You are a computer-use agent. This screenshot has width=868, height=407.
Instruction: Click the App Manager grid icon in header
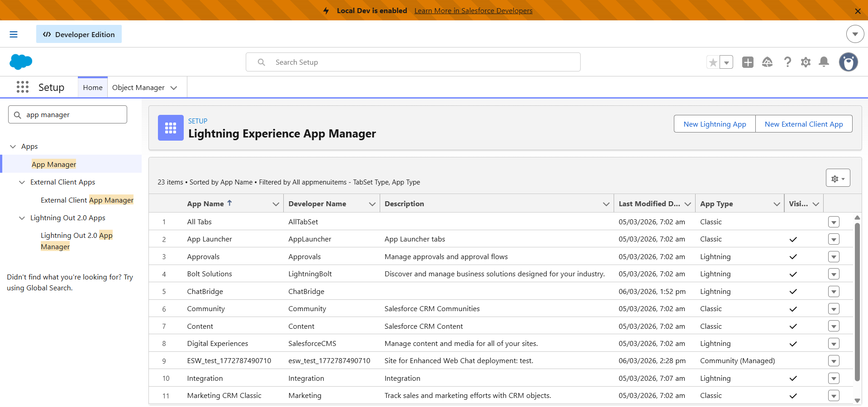[x=171, y=128]
